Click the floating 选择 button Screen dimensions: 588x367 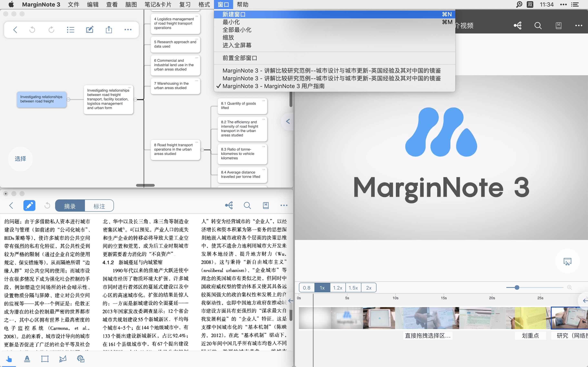[20, 159]
